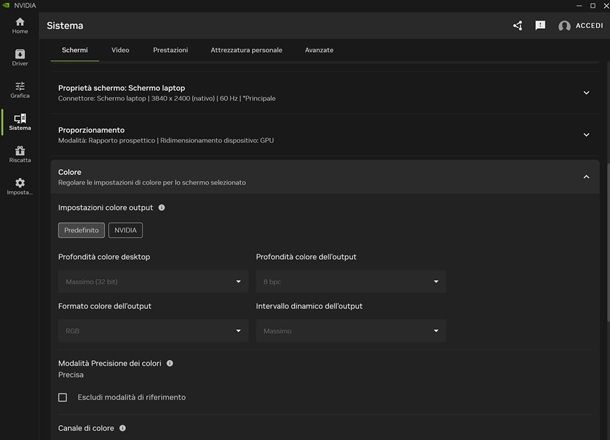Show info for Impostazioni colore output
610x440 pixels.
(x=161, y=208)
